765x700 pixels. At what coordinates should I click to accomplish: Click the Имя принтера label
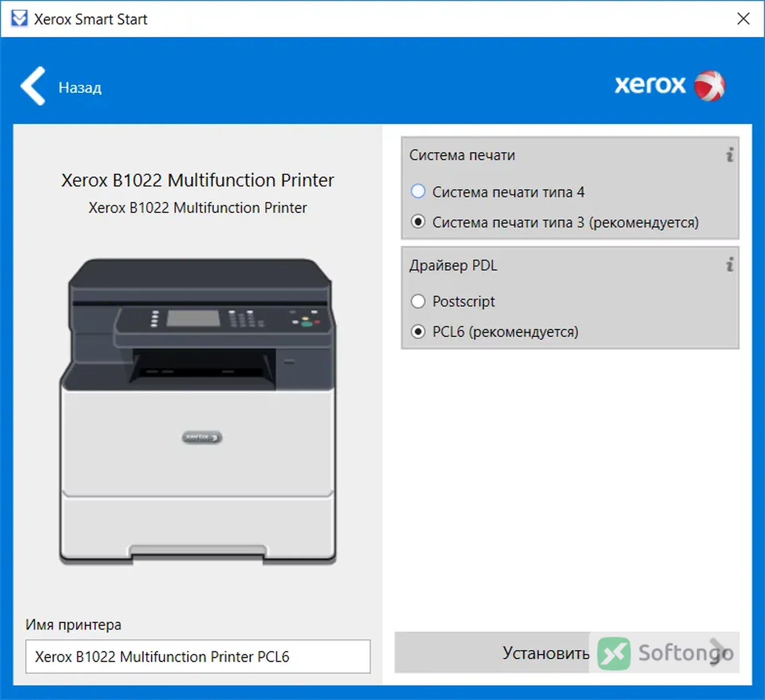click(73, 625)
